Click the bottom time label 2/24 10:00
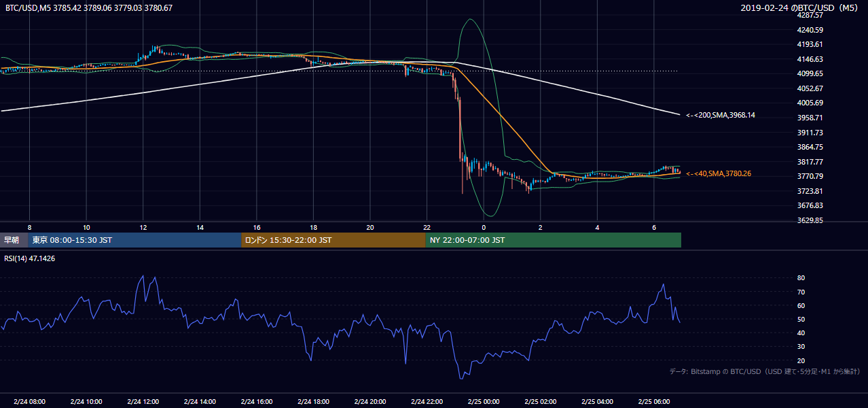Screen dimensions: 868x408 tap(86, 402)
